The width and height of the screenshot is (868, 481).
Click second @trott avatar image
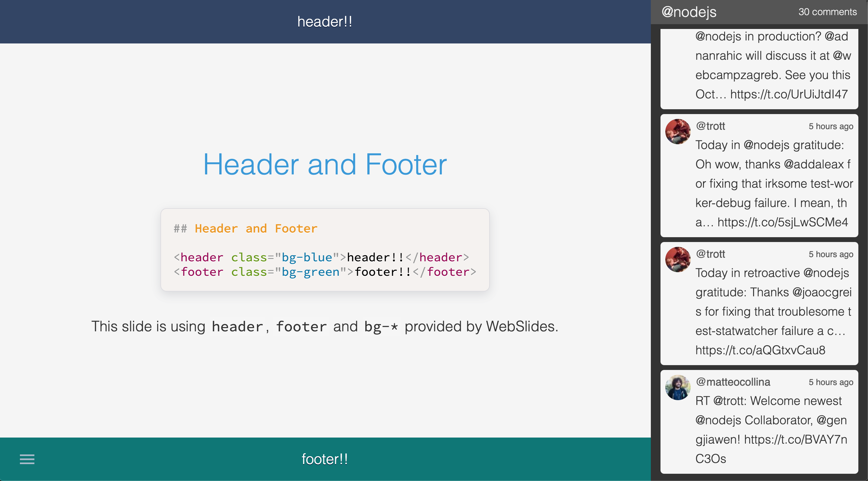678,259
